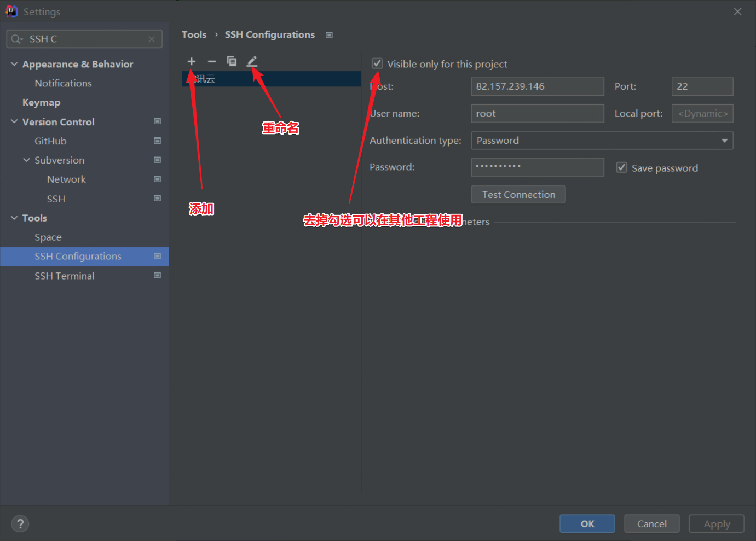The width and height of the screenshot is (756, 541).
Task: Clear the search field with X icon
Action: [x=152, y=39]
